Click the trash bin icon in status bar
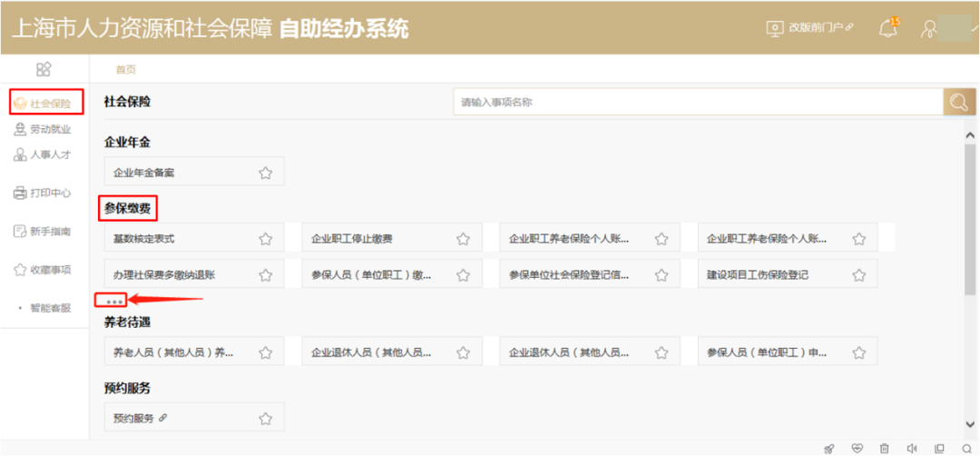The image size is (980, 456). (x=885, y=448)
